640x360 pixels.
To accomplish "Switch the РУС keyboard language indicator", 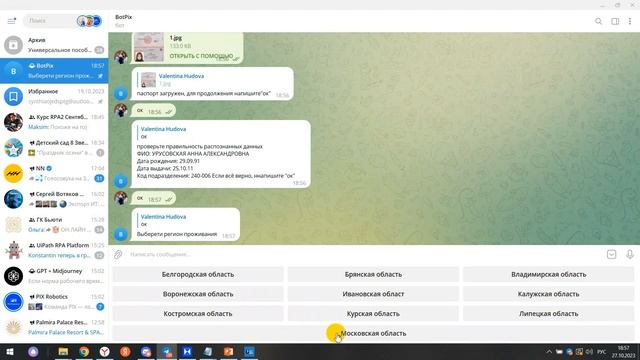I will (x=602, y=351).
